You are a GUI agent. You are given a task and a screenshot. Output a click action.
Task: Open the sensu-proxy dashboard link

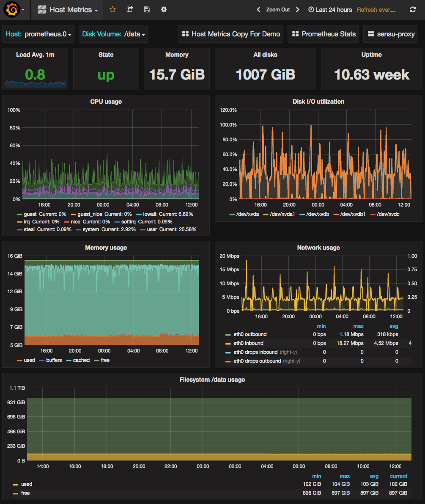pyautogui.click(x=390, y=34)
